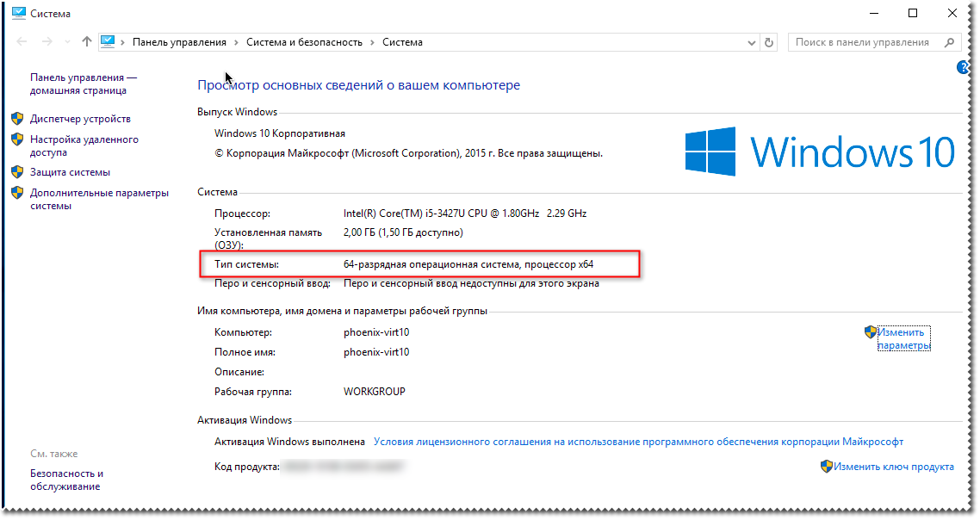Click the Процессор: label
Screen dimensions: 980x520
tap(243, 214)
